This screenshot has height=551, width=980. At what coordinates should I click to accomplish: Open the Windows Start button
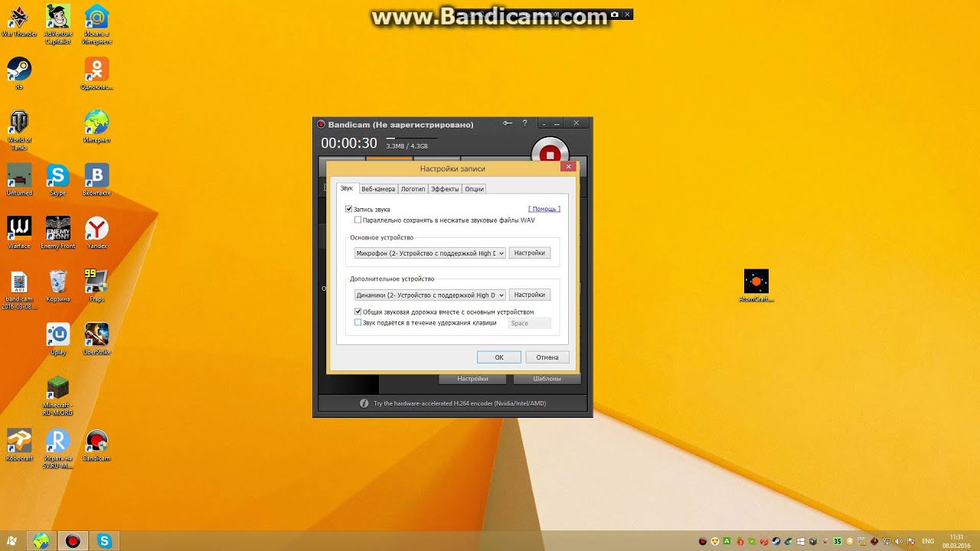pyautogui.click(x=12, y=540)
